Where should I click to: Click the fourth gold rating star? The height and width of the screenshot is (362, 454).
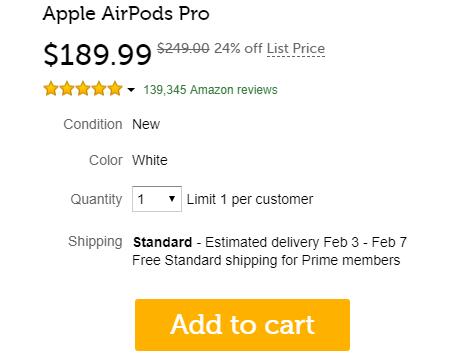[99, 89]
